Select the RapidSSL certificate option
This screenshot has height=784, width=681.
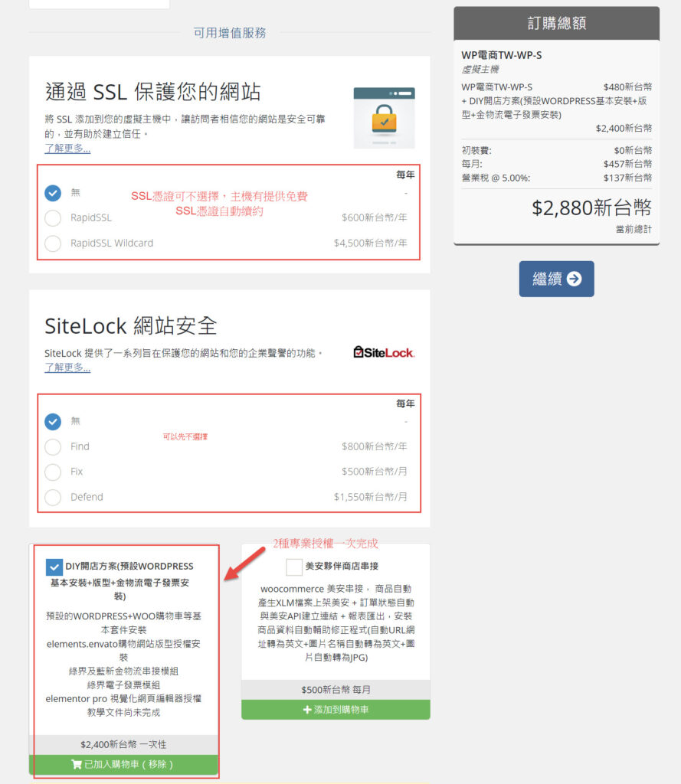53,218
